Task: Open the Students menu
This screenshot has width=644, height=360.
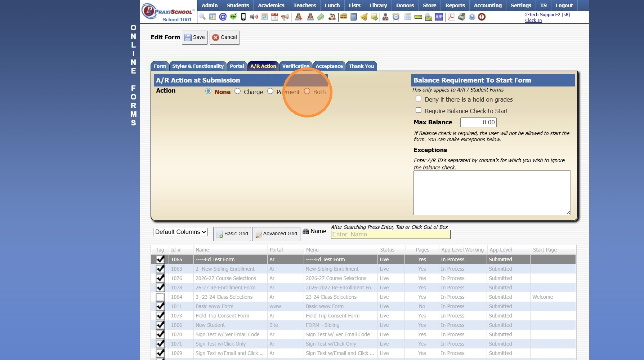Action: click(x=238, y=5)
